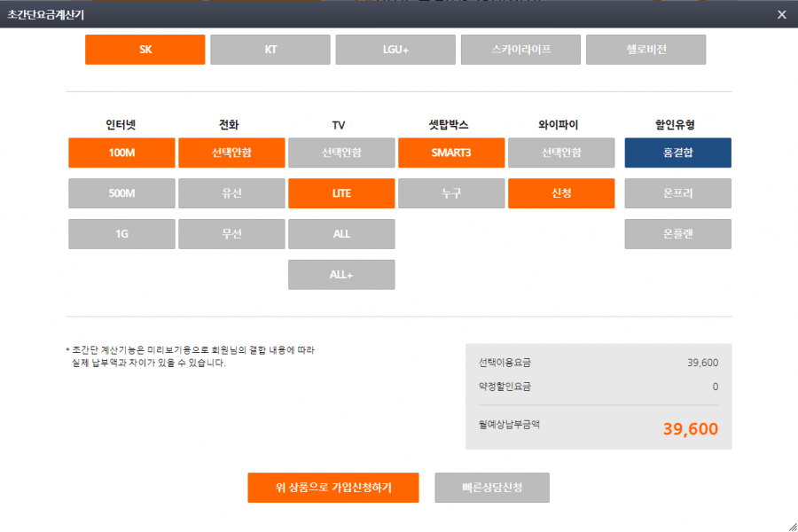The height and width of the screenshot is (532, 798).
Task: Click the 와이파이 column header
Action: click(x=559, y=125)
